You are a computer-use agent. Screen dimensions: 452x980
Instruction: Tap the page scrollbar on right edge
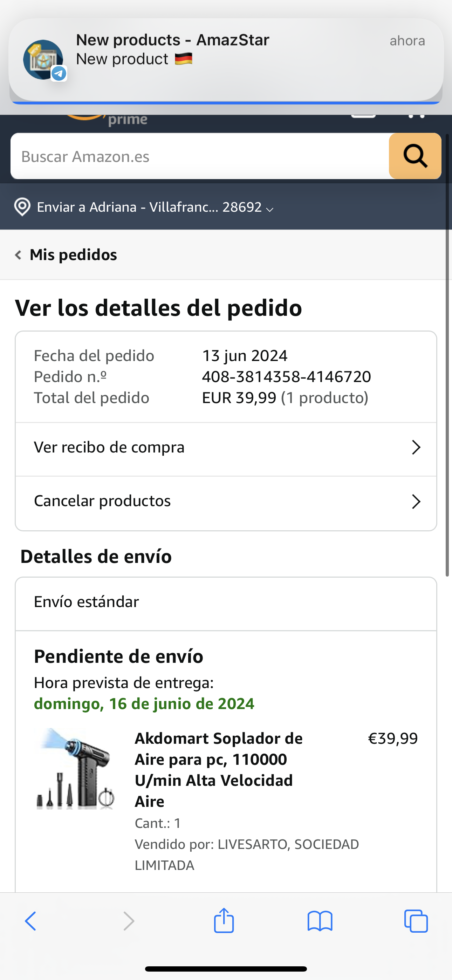click(447, 354)
